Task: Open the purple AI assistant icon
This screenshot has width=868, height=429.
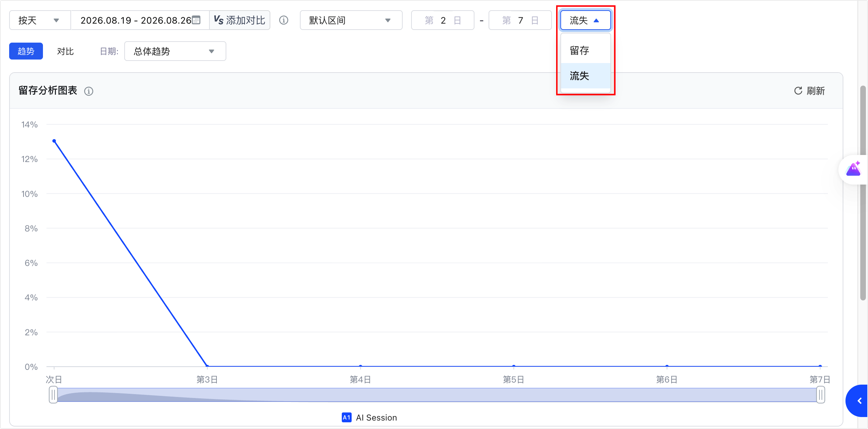Action: point(854,169)
